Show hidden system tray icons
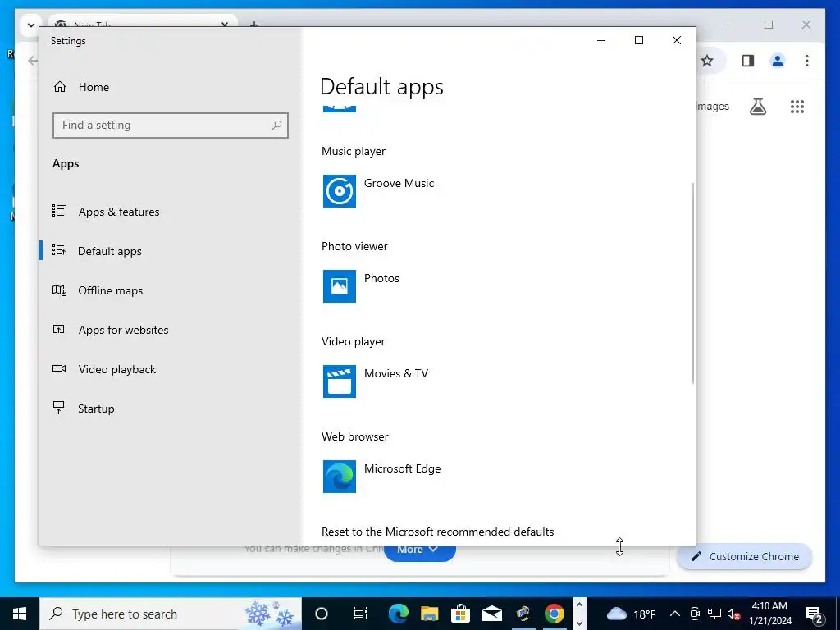This screenshot has width=840, height=630. click(675, 614)
